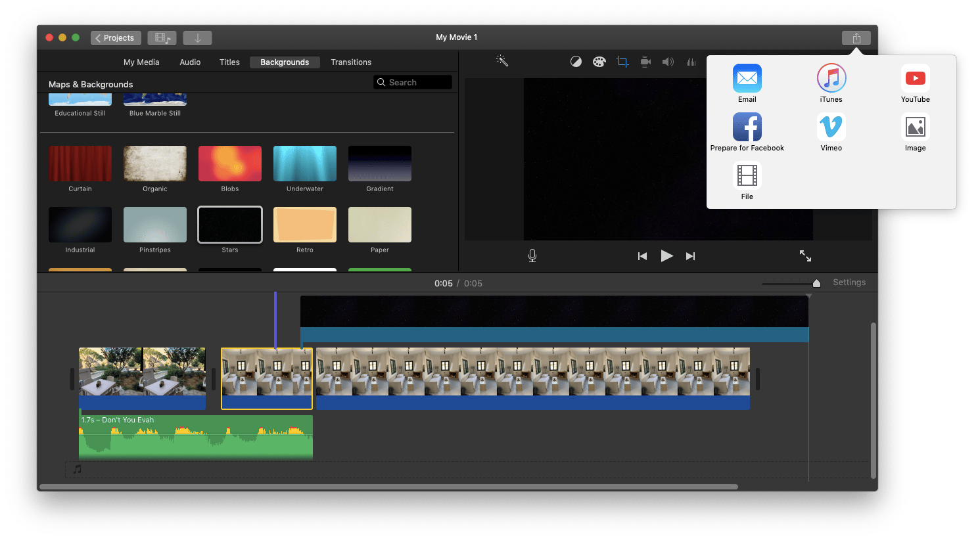Screen dimensions: 980x540
Task: Click the background music well note icon
Action: click(78, 469)
